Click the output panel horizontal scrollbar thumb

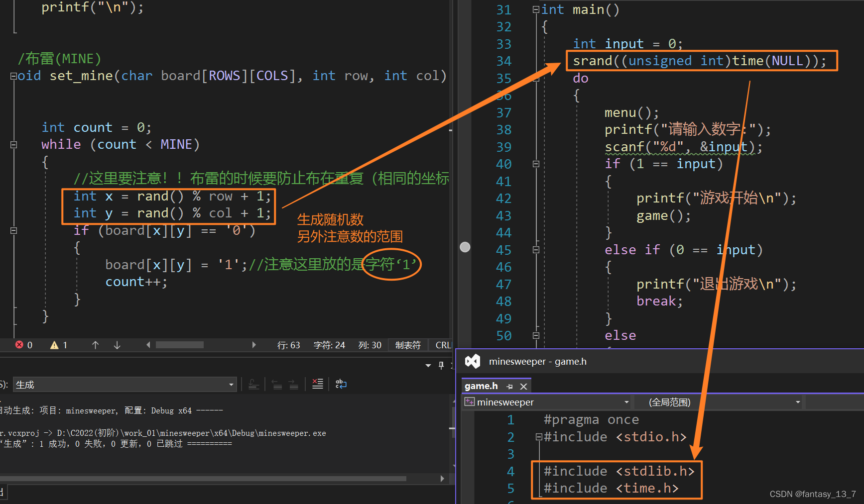203,479
